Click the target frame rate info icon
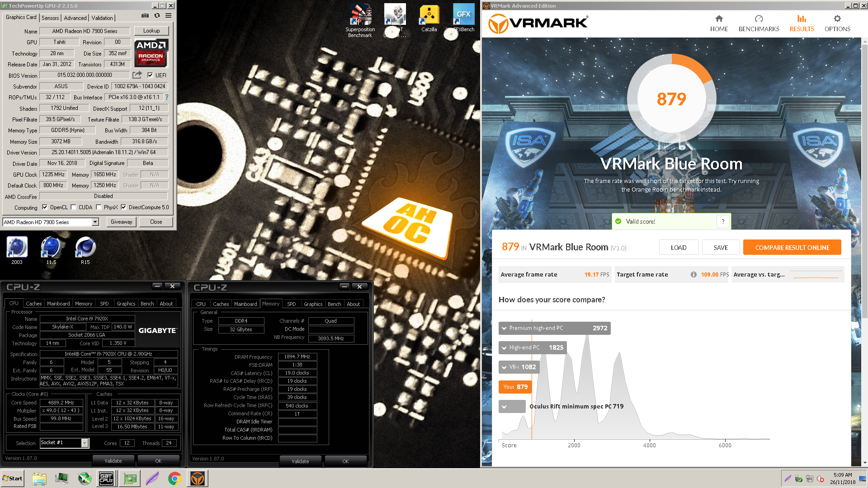Screen dimensions: 868x488 (x=693, y=275)
